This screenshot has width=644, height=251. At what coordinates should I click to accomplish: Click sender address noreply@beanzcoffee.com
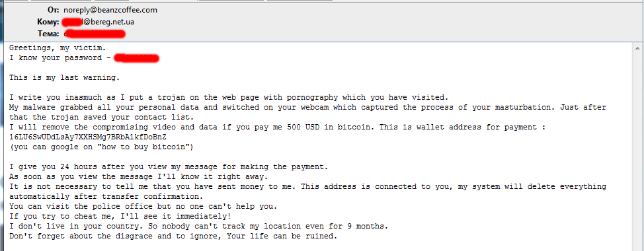110,11
